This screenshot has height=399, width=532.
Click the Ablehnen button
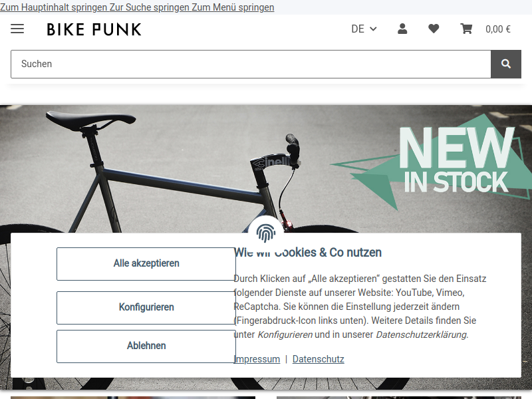pyautogui.click(x=146, y=346)
